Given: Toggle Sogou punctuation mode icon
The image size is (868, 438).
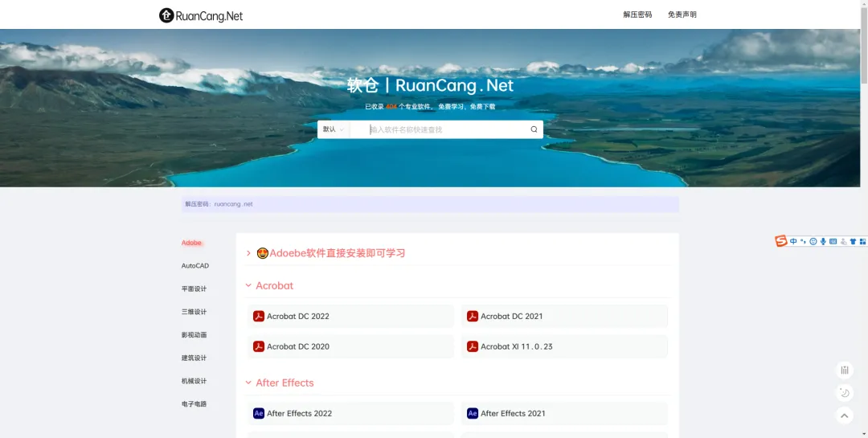Looking at the screenshot, I should coord(803,241).
